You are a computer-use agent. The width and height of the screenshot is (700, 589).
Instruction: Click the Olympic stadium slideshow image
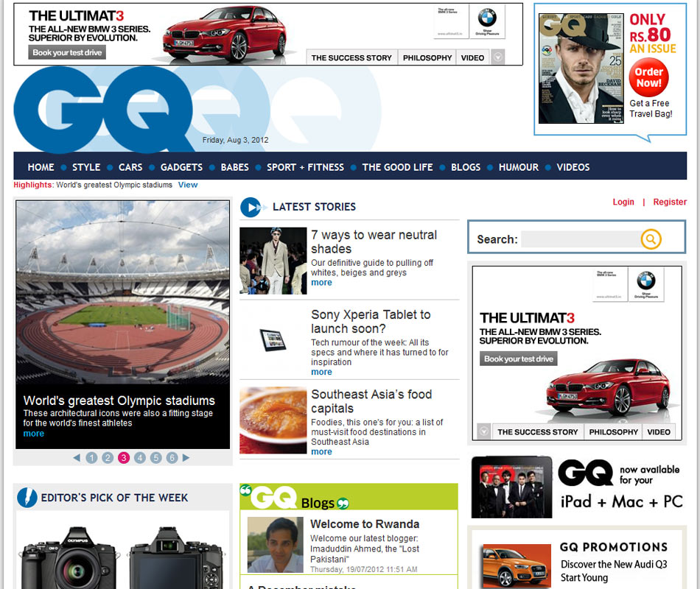tap(123, 292)
